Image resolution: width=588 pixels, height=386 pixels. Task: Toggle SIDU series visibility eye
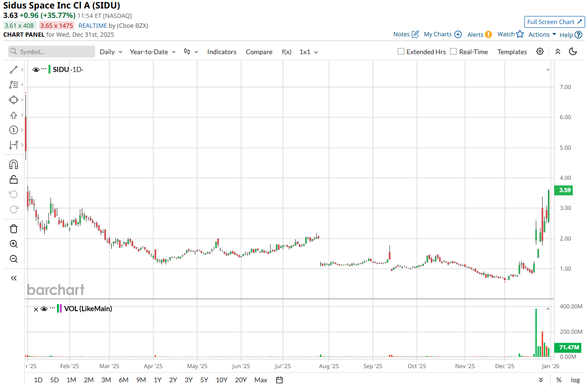[x=36, y=70]
